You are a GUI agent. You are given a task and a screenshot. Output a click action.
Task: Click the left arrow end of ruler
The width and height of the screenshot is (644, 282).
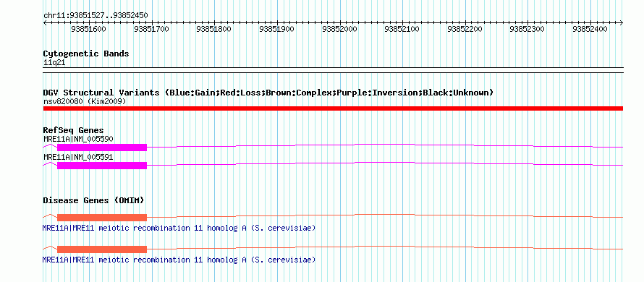click(45, 23)
